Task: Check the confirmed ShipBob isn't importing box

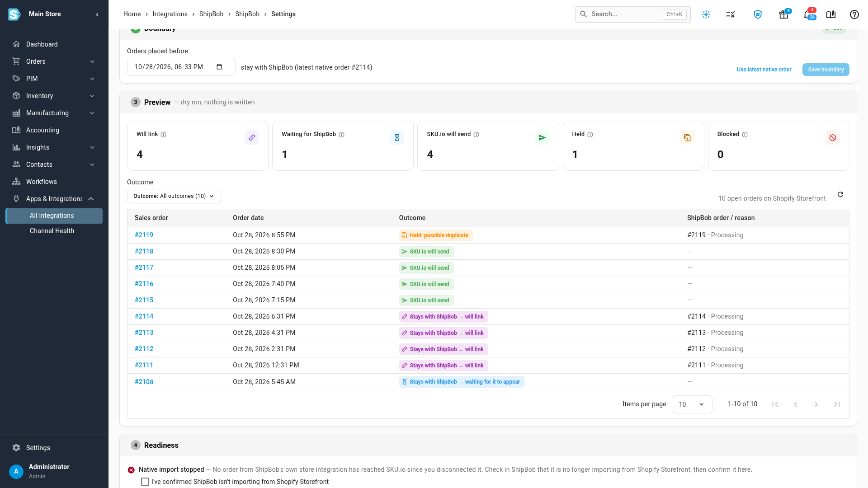Action: pyautogui.click(x=145, y=482)
